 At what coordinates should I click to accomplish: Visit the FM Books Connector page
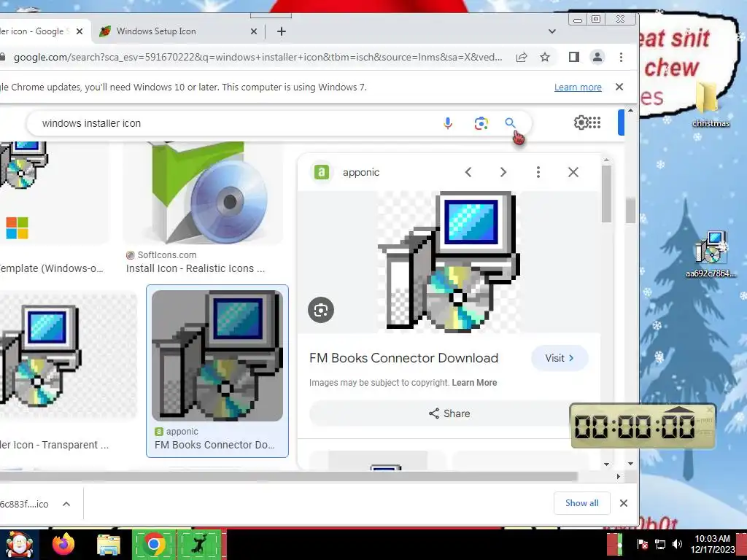(560, 358)
